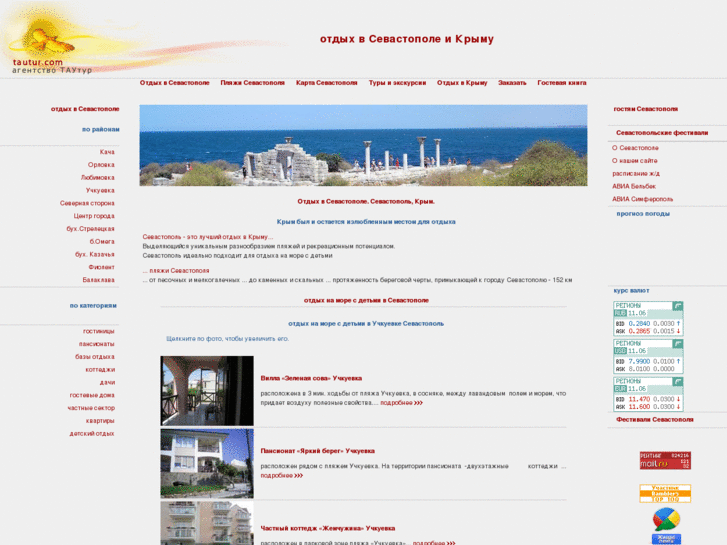Open the пляжи Севастополя text link
Screen dimensions: 727x545
pyautogui.click(x=179, y=270)
